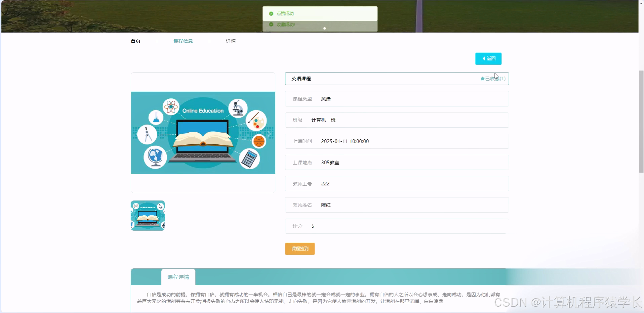
Task: Select the 课程详情 tab
Action: click(178, 277)
